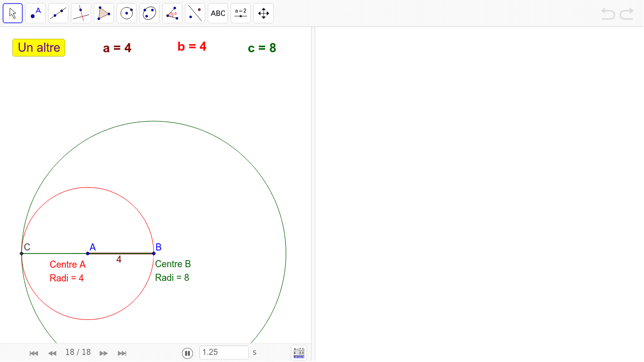Select the Polygon tool

pyautogui.click(x=104, y=13)
